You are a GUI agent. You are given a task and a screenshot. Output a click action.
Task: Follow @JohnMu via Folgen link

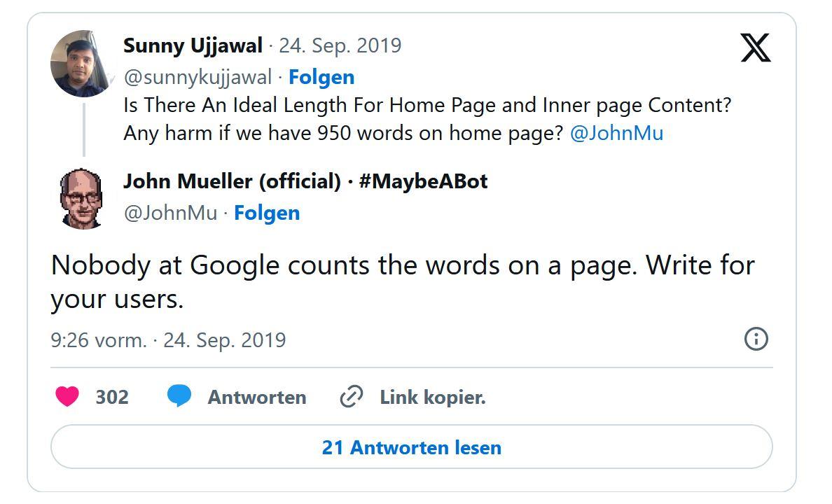pyautogui.click(x=267, y=213)
